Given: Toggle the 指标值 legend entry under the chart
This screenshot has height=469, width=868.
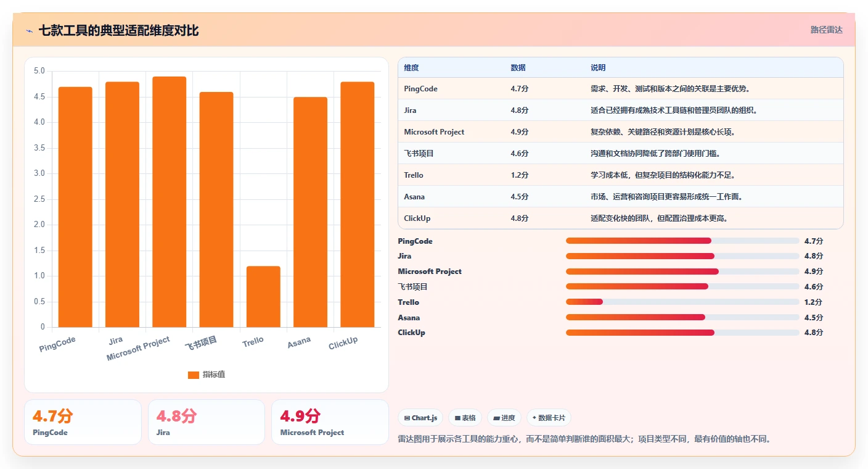Looking at the screenshot, I should [207, 375].
